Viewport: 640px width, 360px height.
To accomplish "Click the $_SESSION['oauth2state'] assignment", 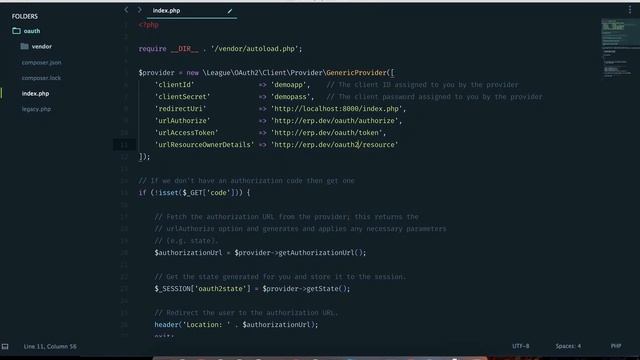I will [202, 289].
